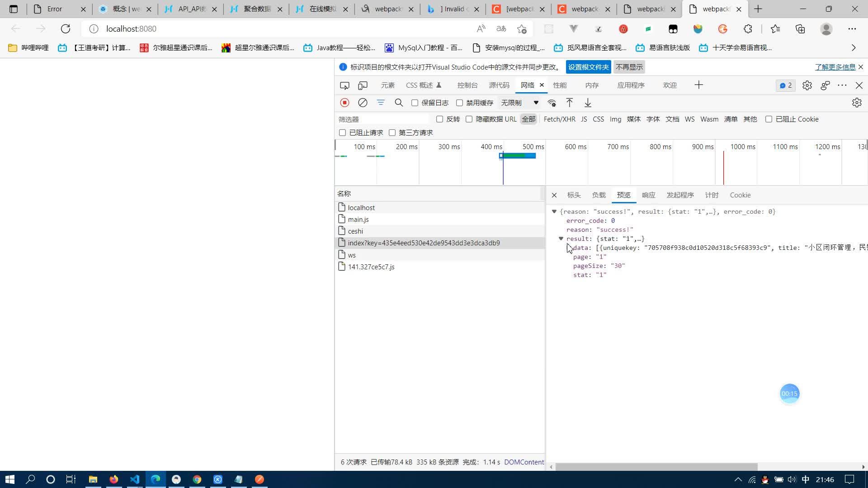Screen dimensions: 868x488
Task: Click import HAR upload arrow
Action: click(570, 103)
